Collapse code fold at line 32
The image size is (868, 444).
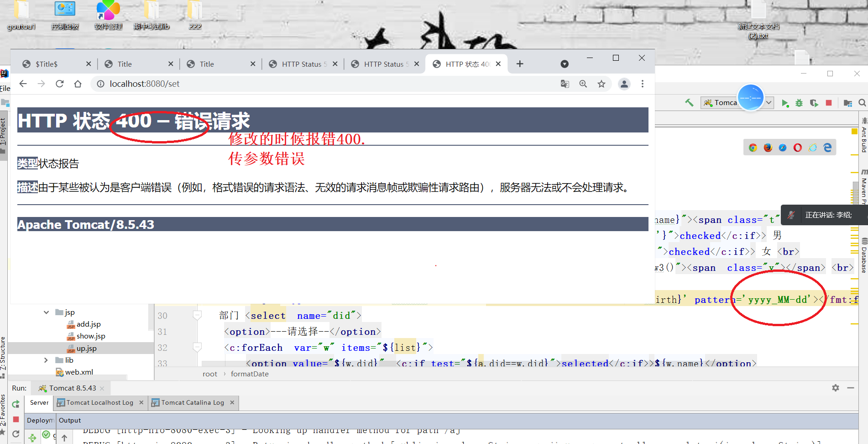pyautogui.click(x=197, y=347)
